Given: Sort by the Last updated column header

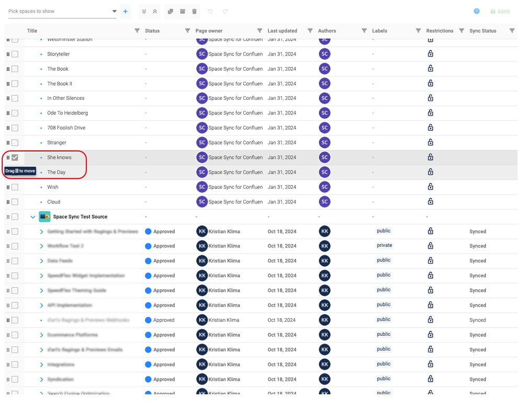Looking at the screenshot, I should point(282,31).
